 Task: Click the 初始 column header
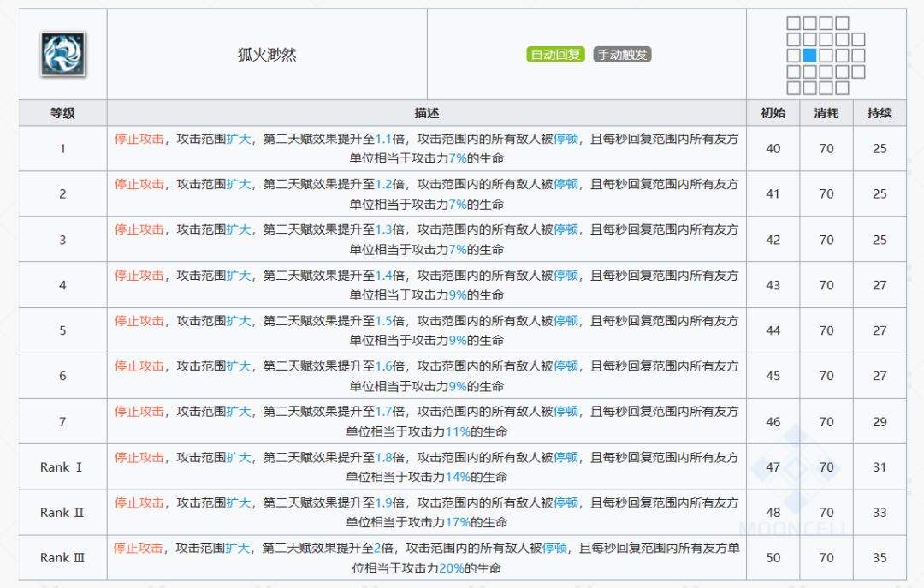pos(773,113)
